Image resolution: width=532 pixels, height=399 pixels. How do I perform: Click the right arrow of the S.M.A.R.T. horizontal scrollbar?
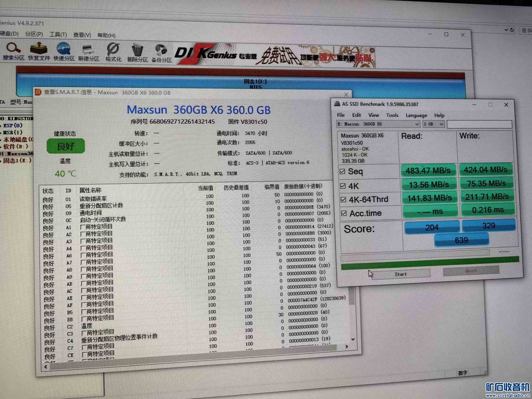(346, 346)
